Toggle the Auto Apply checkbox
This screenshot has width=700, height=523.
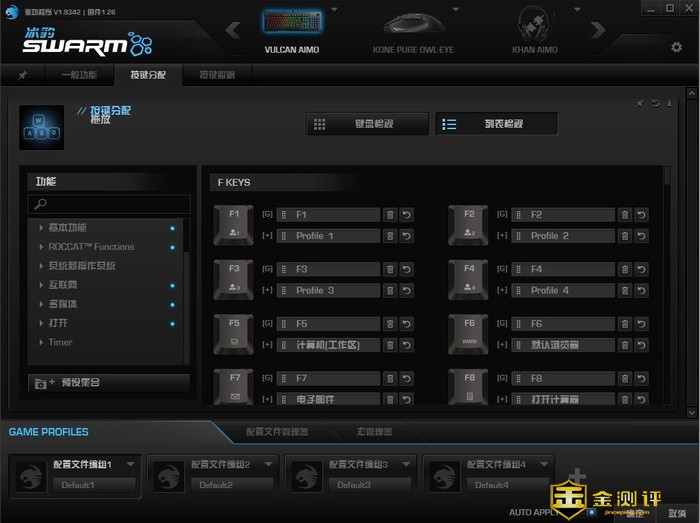click(592, 512)
